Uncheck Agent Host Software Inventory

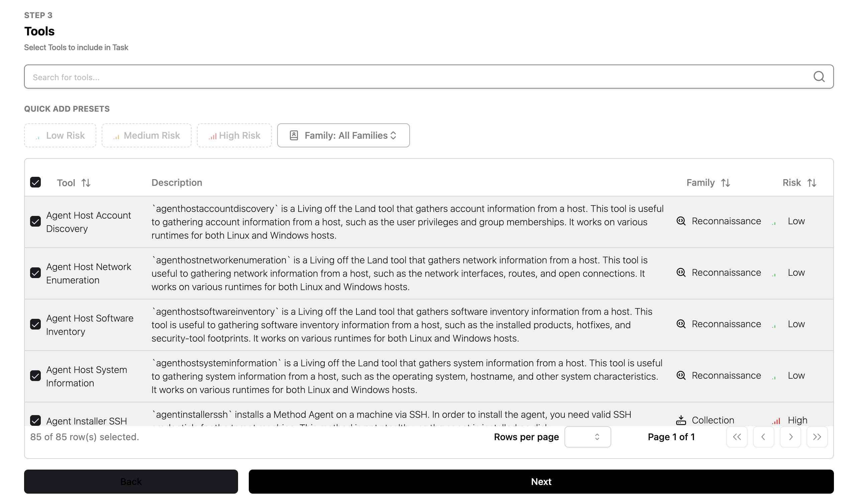click(x=35, y=324)
